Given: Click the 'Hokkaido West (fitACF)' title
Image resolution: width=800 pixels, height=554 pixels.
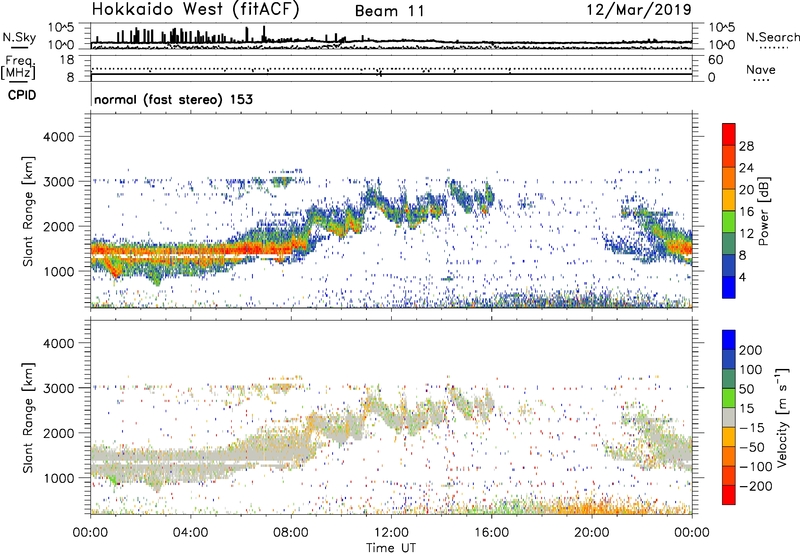Looking at the screenshot, I should [195, 10].
